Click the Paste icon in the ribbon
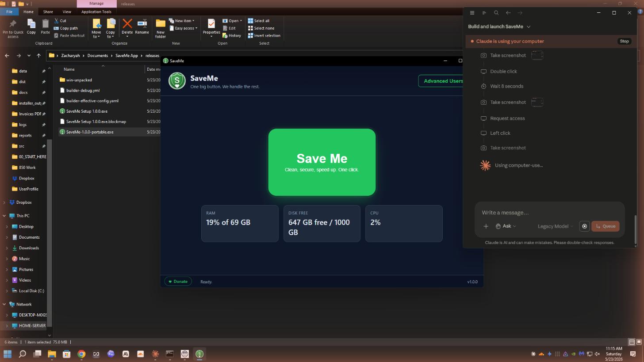Screen dimensions: 644x362 point(45,24)
